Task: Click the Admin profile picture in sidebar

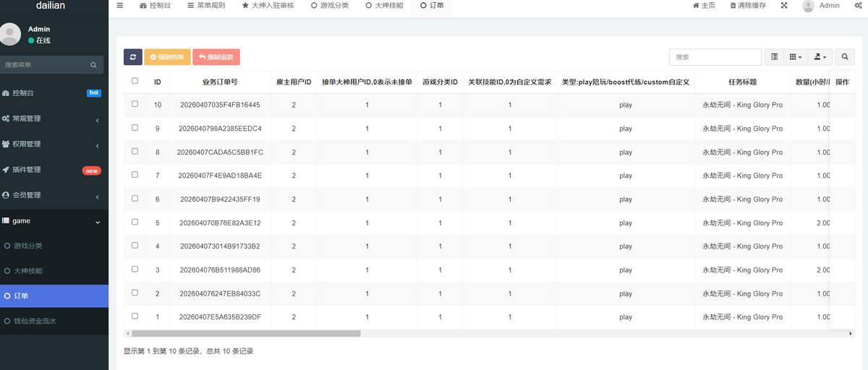Action: [10, 34]
